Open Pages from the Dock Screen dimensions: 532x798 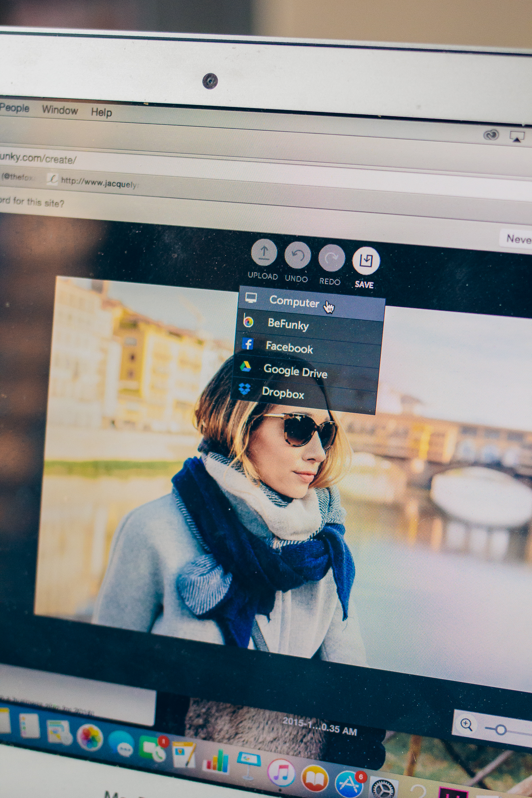(184, 756)
